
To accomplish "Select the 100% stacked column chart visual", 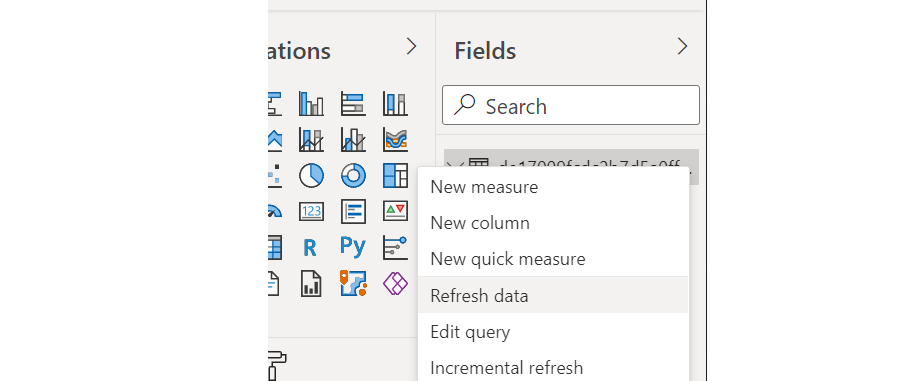I will point(395,104).
